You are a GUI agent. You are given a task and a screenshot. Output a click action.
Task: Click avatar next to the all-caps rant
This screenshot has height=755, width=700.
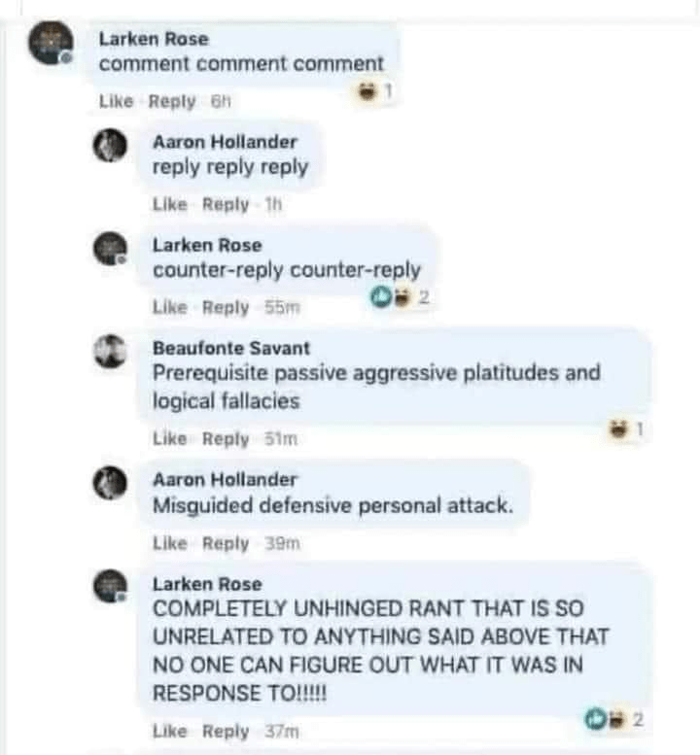tap(110, 586)
